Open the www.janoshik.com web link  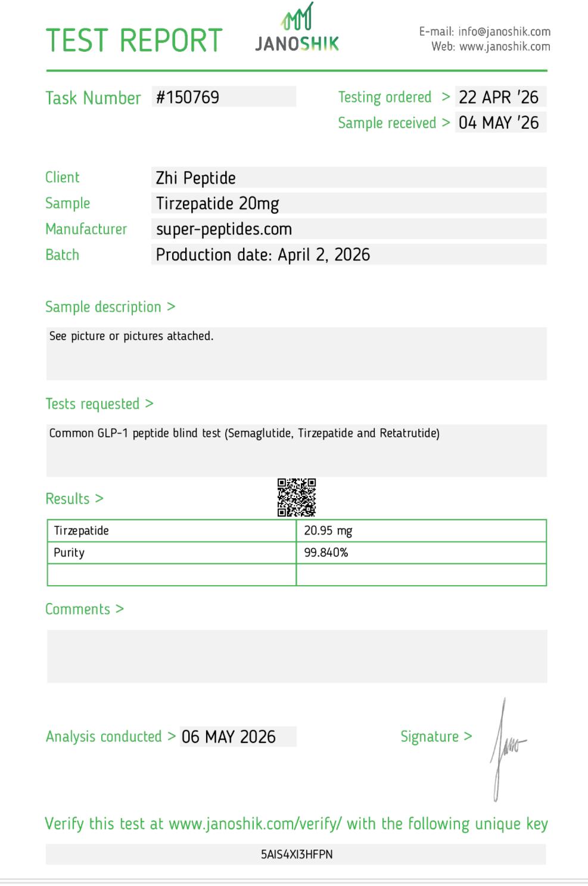pos(505,46)
